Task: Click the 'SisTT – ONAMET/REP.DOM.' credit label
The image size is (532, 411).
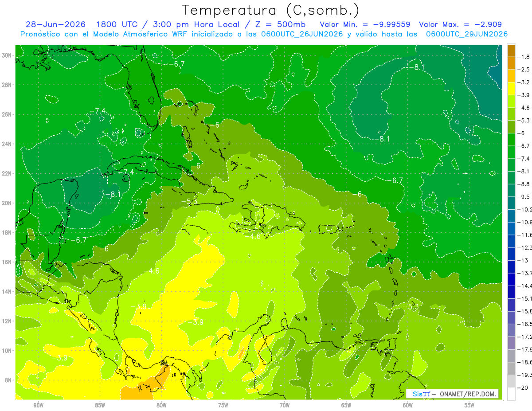Action: coord(452,394)
